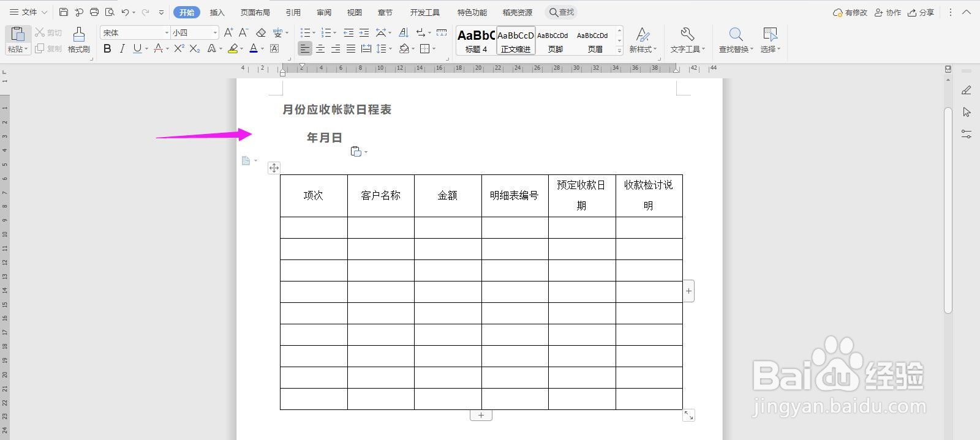
Task: Click the sort text icon
Action: point(404,32)
